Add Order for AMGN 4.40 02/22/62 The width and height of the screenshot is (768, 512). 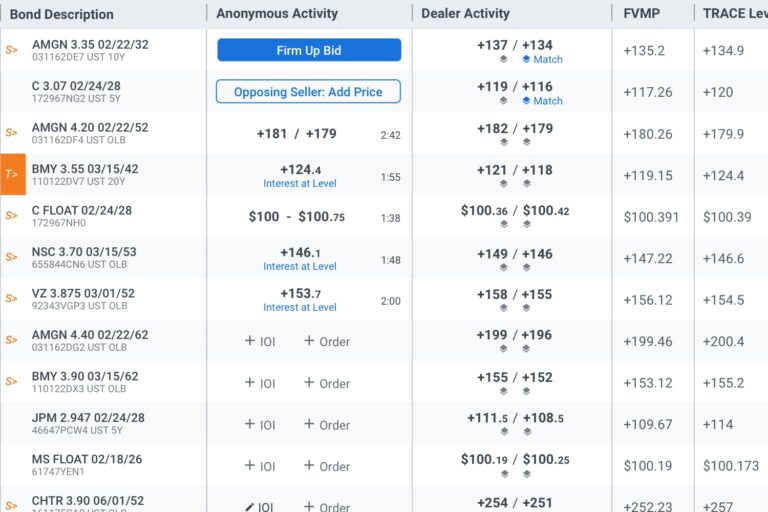coord(327,341)
